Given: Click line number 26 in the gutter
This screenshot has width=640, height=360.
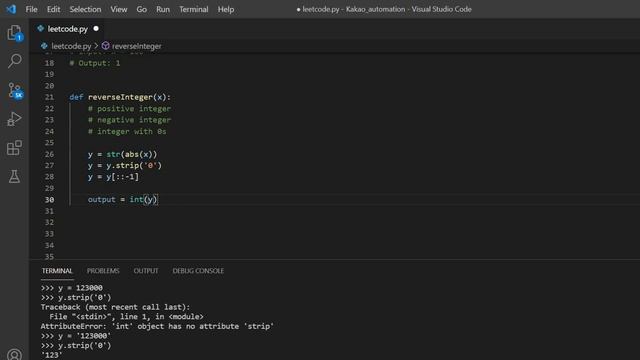Looking at the screenshot, I should (49, 154).
